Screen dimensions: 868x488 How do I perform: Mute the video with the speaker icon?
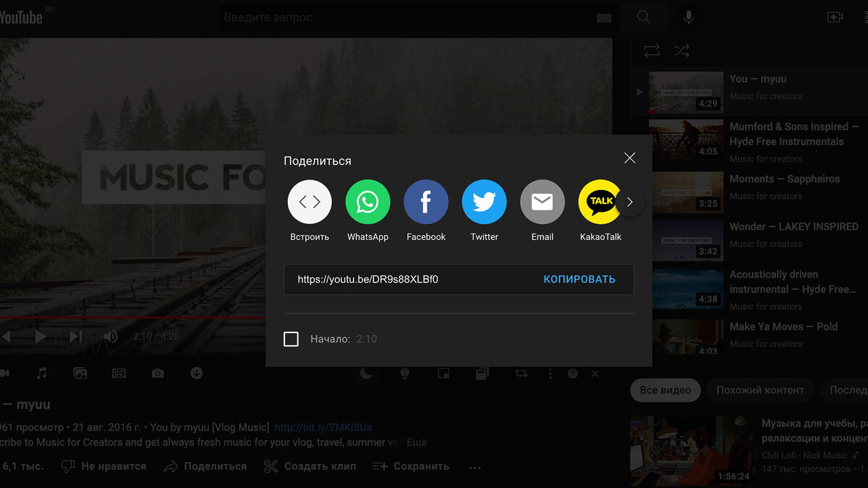(x=111, y=336)
